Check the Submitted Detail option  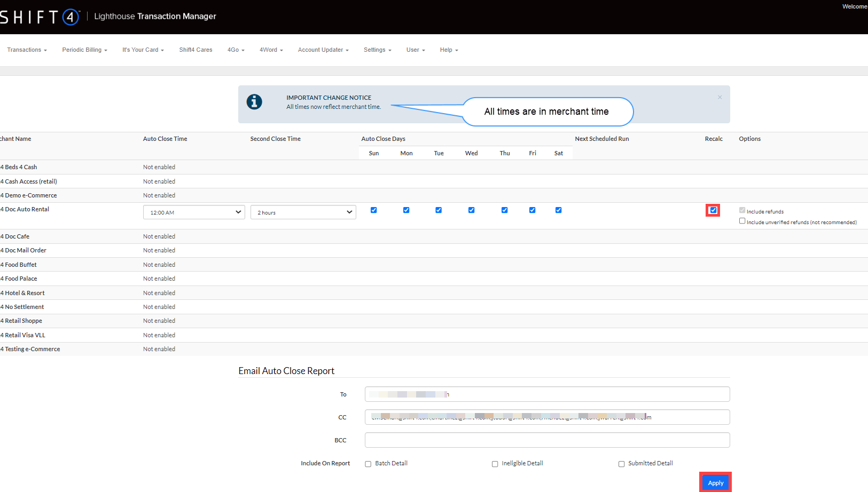click(621, 464)
